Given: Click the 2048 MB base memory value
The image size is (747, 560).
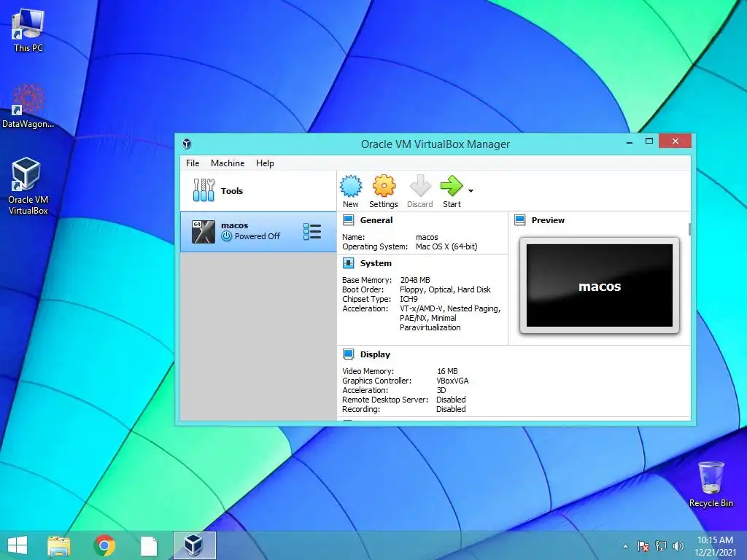Looking at the screenshot, I should tap(415, 280).
